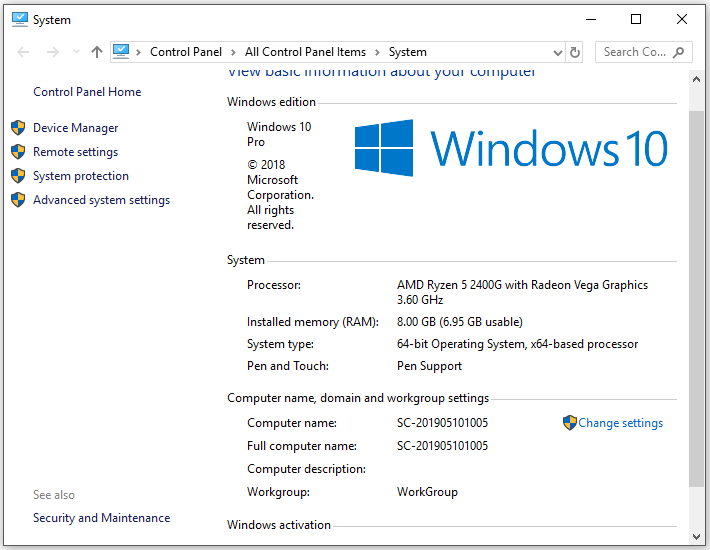Select System breadcrumb in address bar
This screenshot has width=710, height=550.
(x=408, y=52)
